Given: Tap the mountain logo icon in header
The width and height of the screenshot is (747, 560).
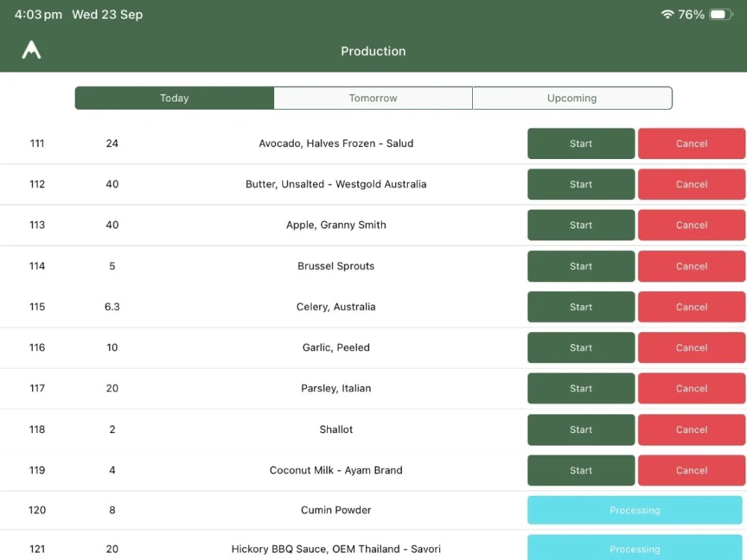Looking at the screenshot, I should point(31,50).
